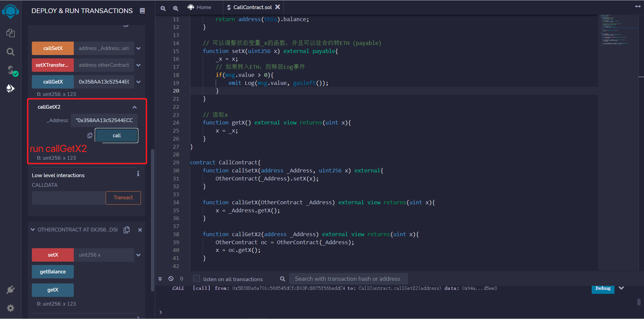Screen dimensions: 644x319
Task: Open transaction search magnifier in terminal
Action: pyautogui.click(x=283, y=278)
